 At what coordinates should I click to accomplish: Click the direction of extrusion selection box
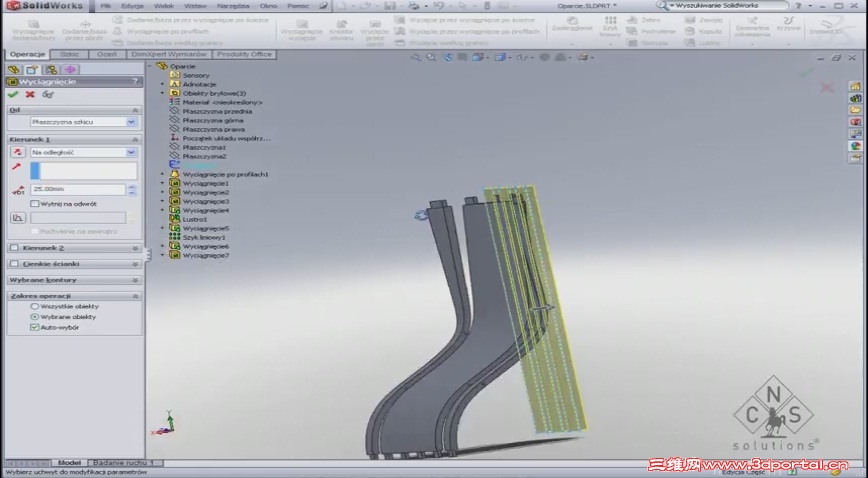click(83, 171)
